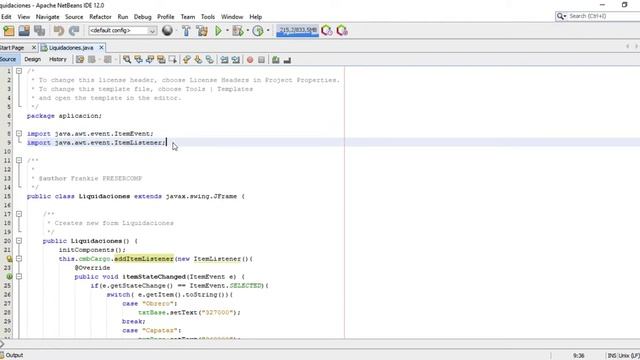
Task: Jump to Last Edit icon in editor toolbar
Action: point(80,60)
